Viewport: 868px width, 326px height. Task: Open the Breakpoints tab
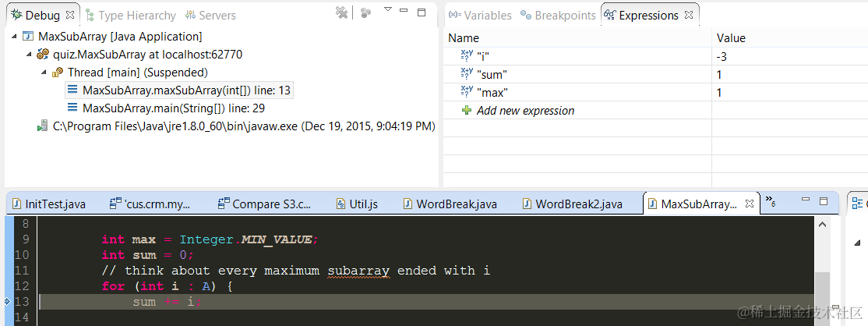click(565, 16)
